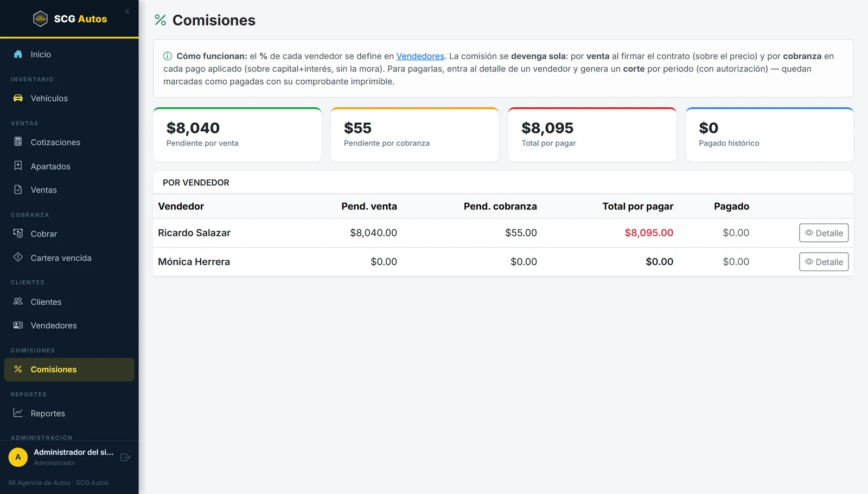The width and height of the screenshot is (868, 494).
Task: Click the red $8,095.00 total value
Action: coord(649,233)
